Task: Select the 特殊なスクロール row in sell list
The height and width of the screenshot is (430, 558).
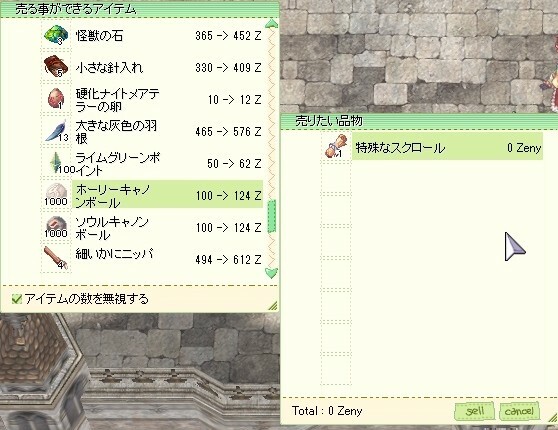Action: click(447, 147)
